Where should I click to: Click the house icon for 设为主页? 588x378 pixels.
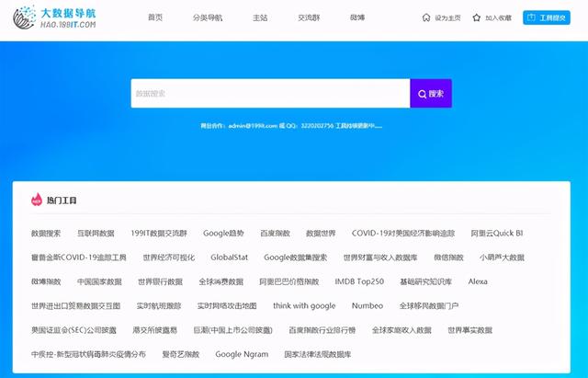426,17
